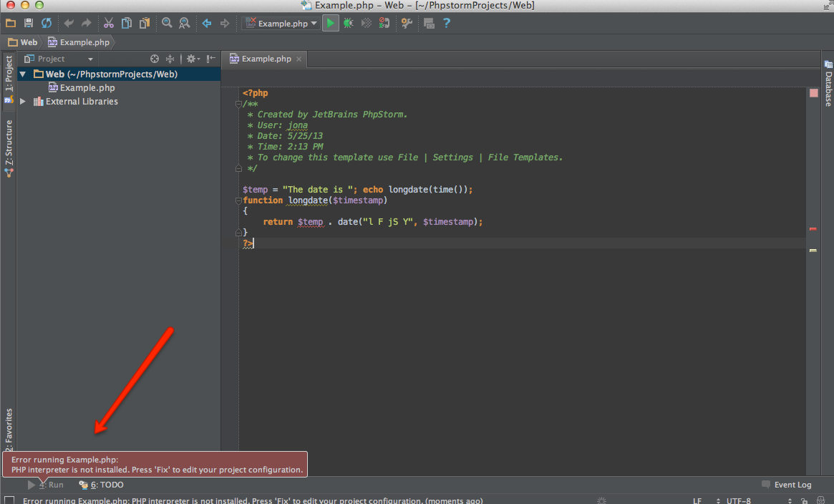The image size is (834, 504).
Task: Undo the last action
Action: click(x=69, y=24)
